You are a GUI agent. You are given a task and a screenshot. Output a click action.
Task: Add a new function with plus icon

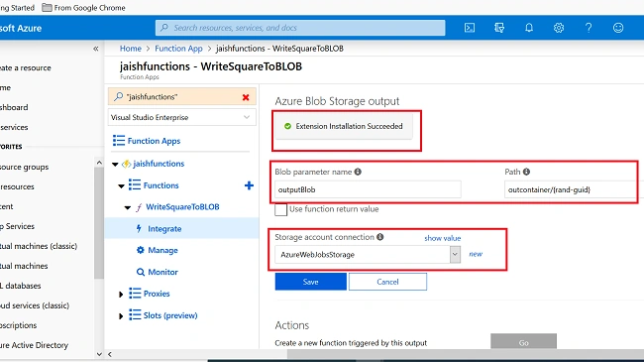click(x=249, y=185)
